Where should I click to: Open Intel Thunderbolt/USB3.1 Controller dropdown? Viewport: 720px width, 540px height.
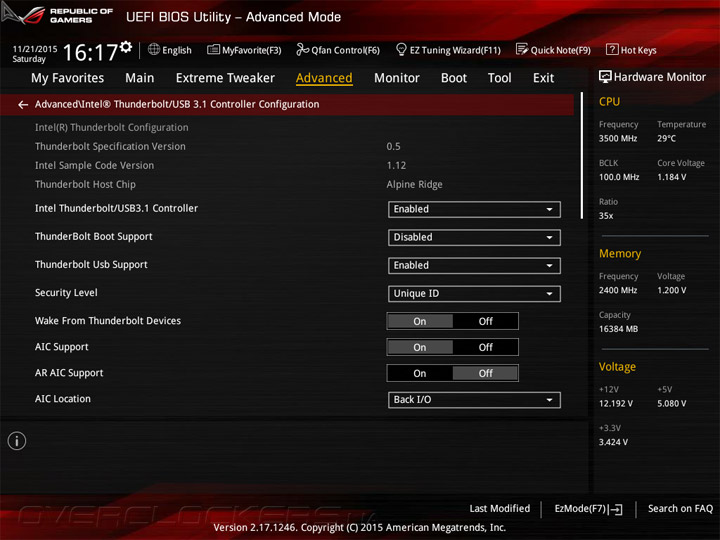click(x=474, y=209)
